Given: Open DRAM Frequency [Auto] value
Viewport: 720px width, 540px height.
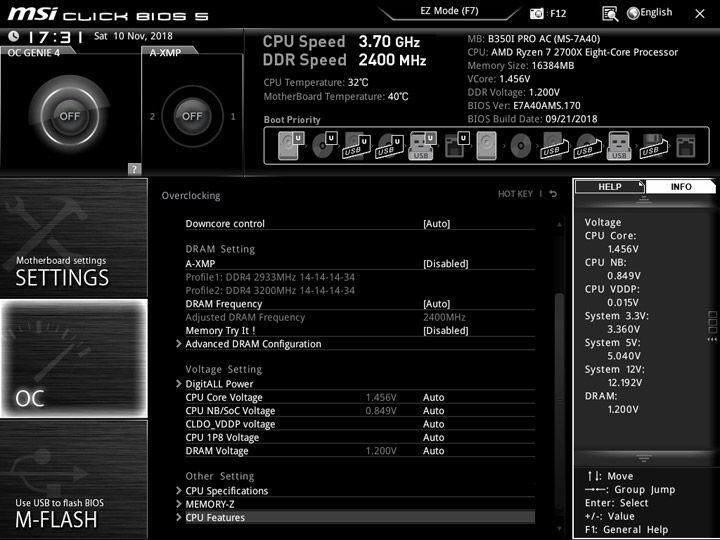Looking at the screenshot, I should click(x=436, y=304).
